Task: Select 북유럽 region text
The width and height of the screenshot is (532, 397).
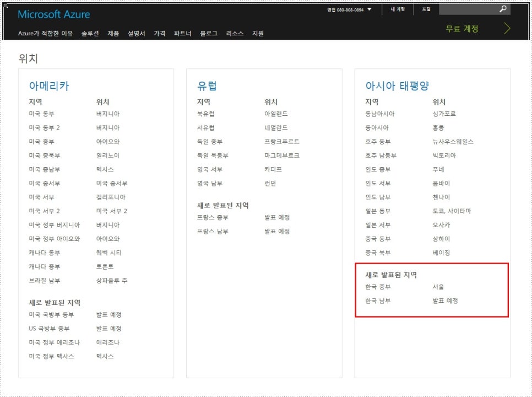Action: pyautogui.click(x=205, y=114)
